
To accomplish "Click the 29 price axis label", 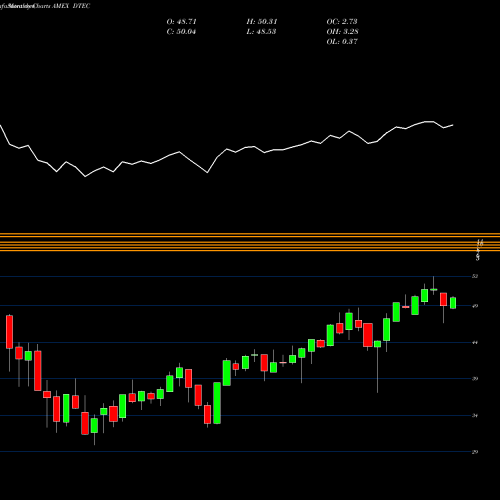I will (x=475, y=452).
